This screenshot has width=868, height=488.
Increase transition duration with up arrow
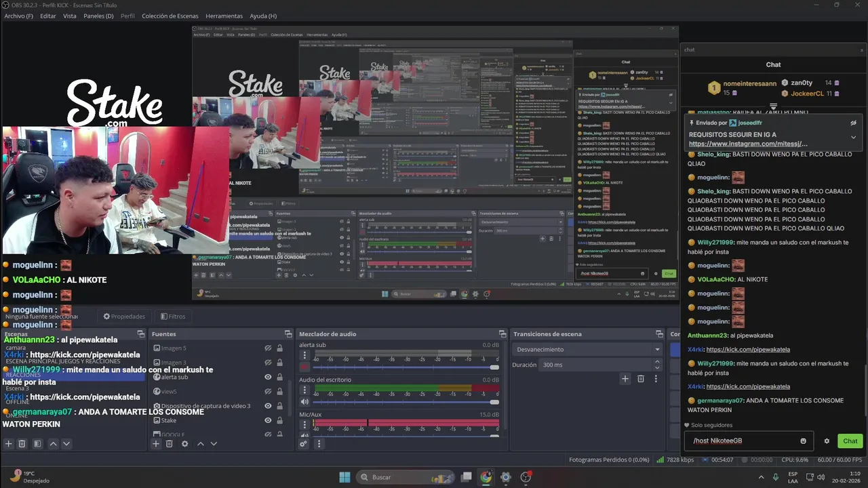point(656,362)
